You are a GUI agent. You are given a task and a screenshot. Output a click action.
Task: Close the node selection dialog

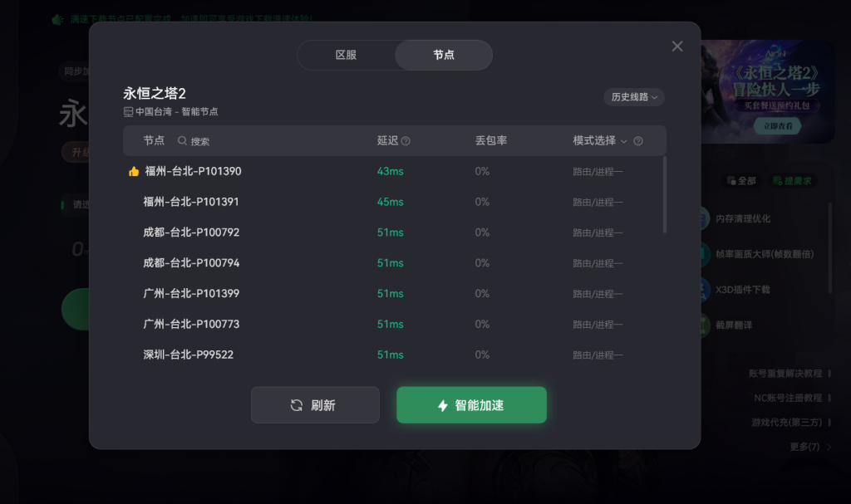(676, 46)
